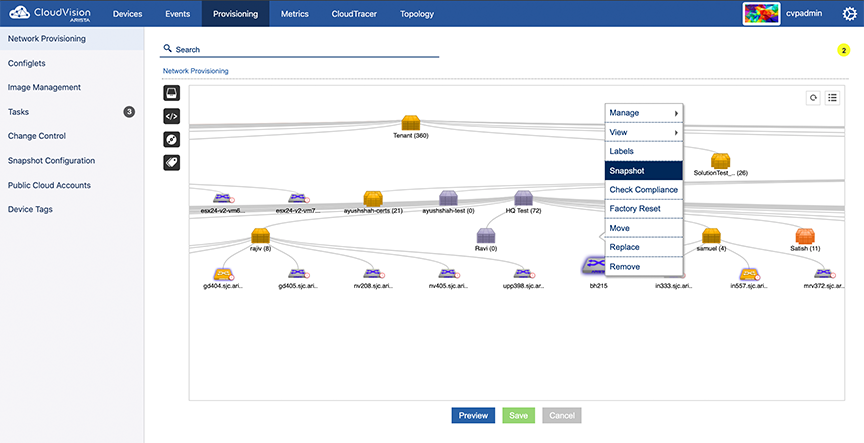Open the cvpadmin user avatar
The height and width of the screenshot is (443, 864).
(761, 13)
